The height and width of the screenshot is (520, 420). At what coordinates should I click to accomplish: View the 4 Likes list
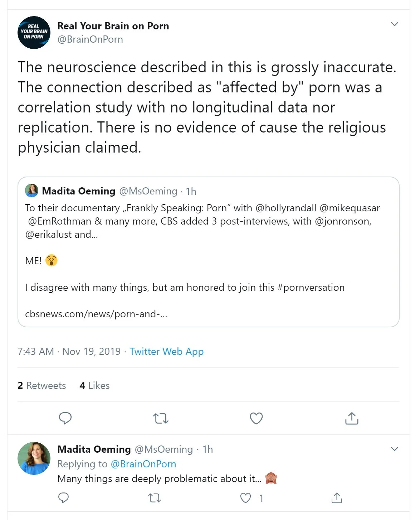point(95,385)
